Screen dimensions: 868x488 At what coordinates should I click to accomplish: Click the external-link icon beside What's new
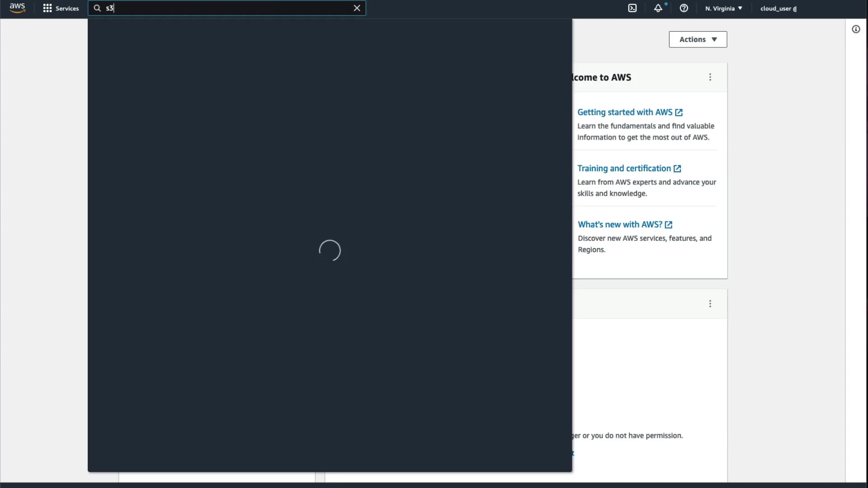click(669, 225)
